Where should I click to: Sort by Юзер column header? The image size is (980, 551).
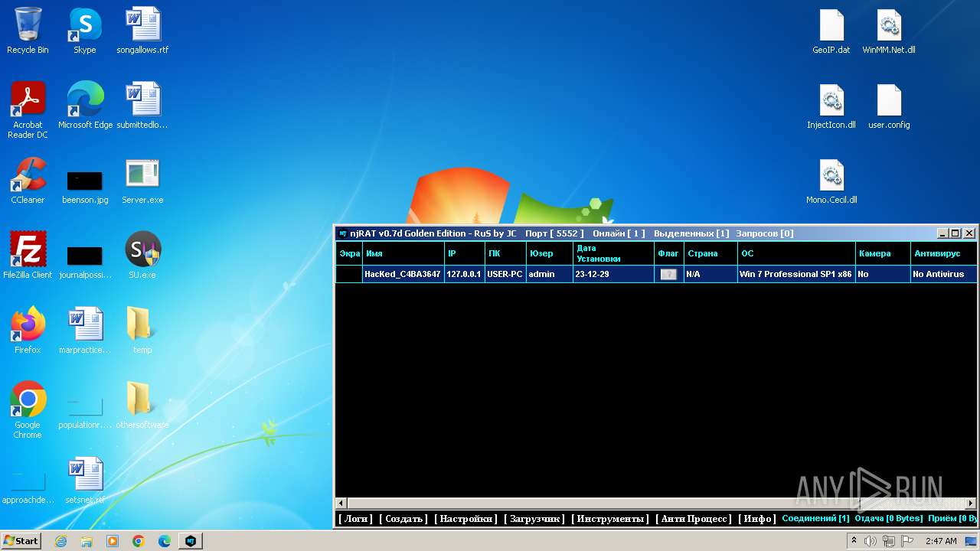550,253
